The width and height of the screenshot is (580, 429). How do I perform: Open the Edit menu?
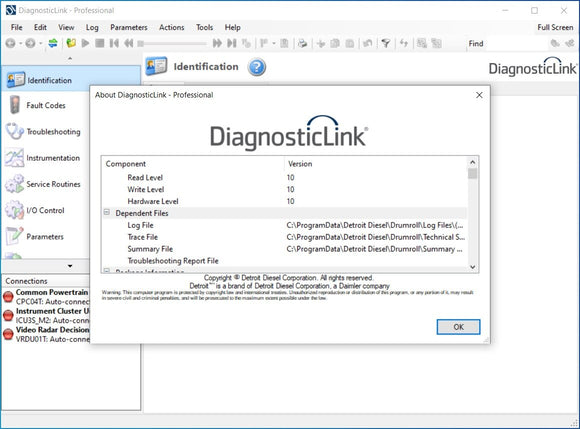[40, 27]
